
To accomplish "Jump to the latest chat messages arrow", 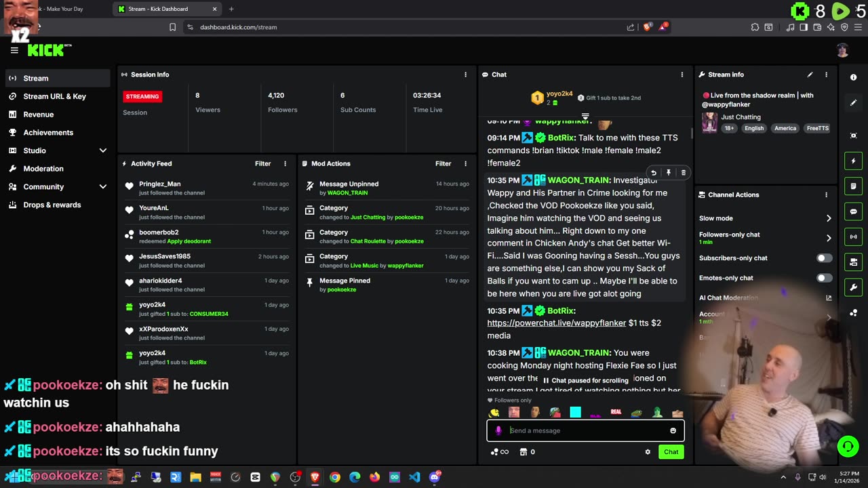I will point(585,117).
